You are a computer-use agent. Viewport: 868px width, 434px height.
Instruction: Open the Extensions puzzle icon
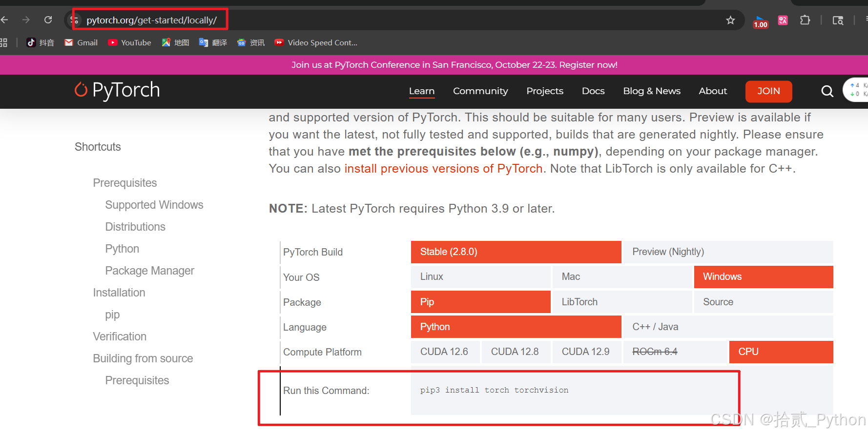click(805, 20)
